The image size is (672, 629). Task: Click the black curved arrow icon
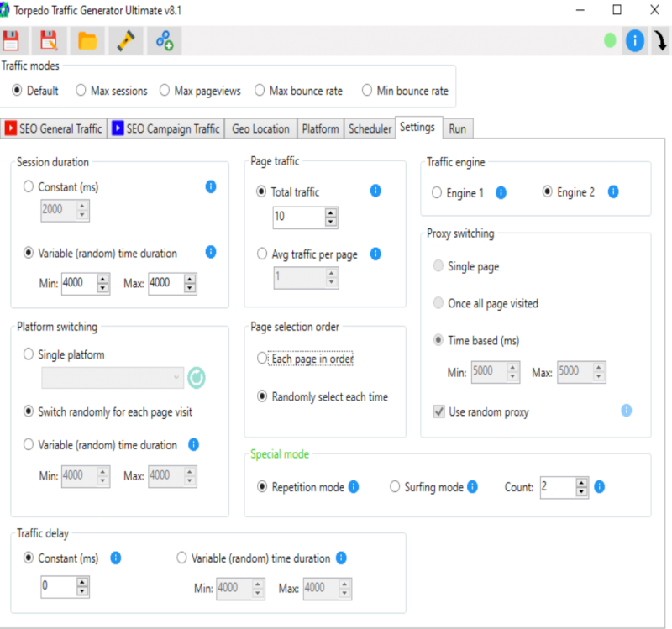(x=660, y=40)
